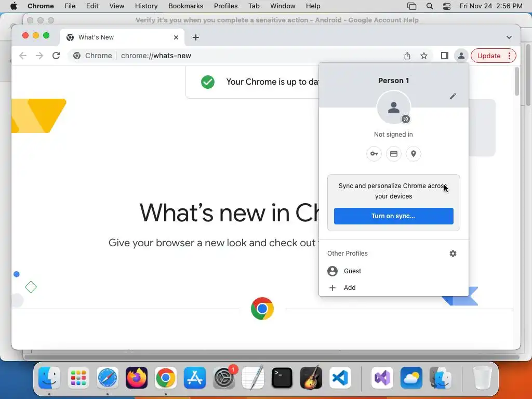Screen dimensions: 532x399
Task: Expand the tab search chevron
Action: click(x=509, y=37)
